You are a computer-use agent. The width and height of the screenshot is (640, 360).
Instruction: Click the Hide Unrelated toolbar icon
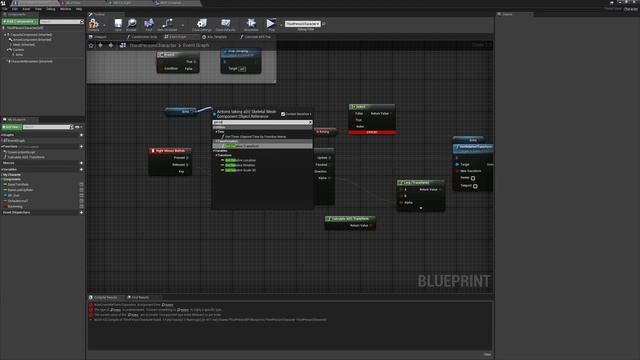(x=167, y=23)
